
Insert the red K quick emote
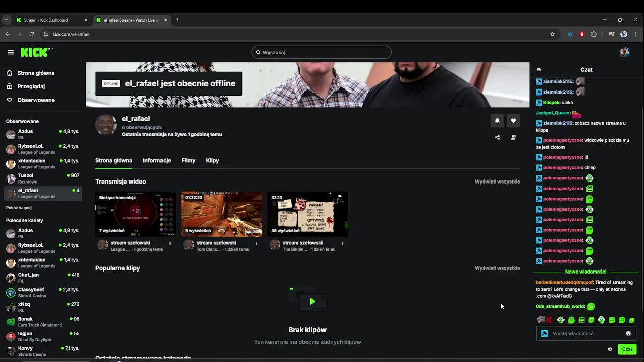[550, 320]
